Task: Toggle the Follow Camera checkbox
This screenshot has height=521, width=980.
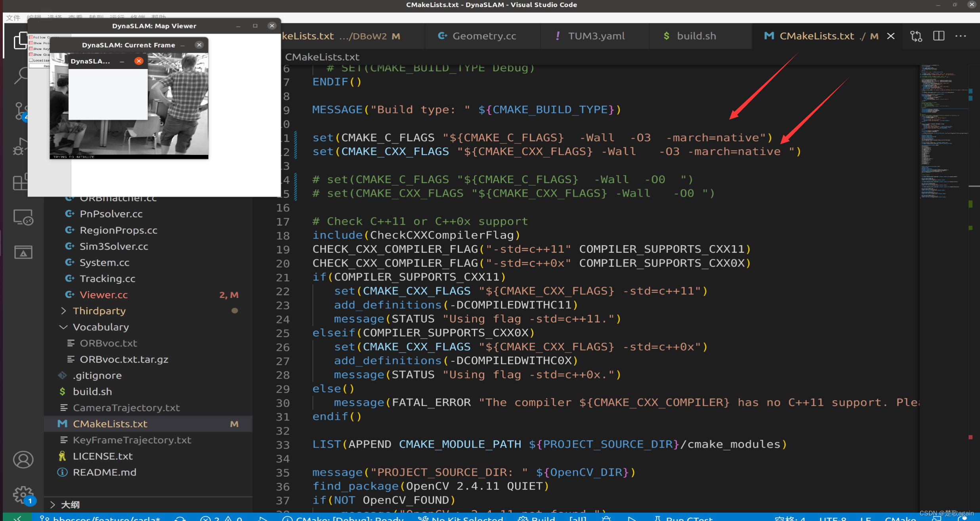Action: pos(31,37)
